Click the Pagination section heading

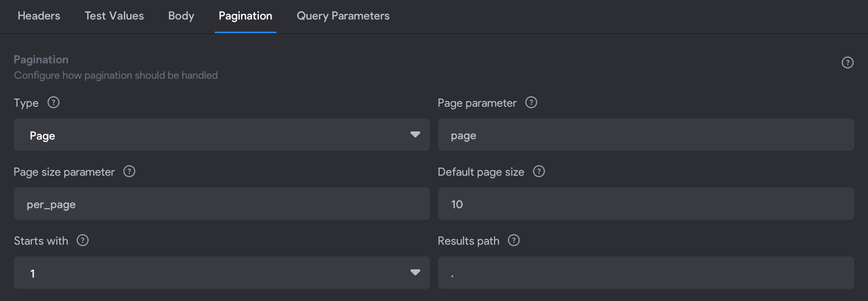coord(41,60)
